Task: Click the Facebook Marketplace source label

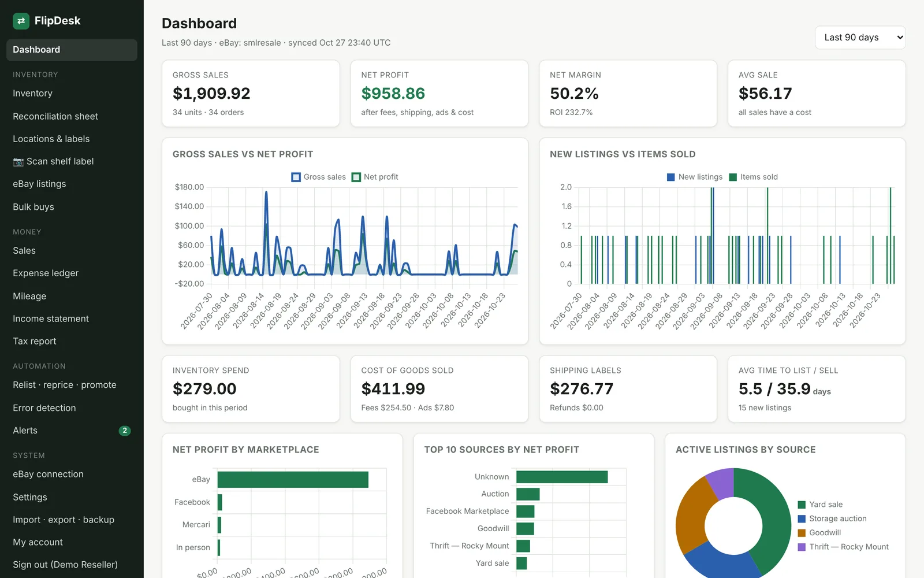Action: coord(468,512)
